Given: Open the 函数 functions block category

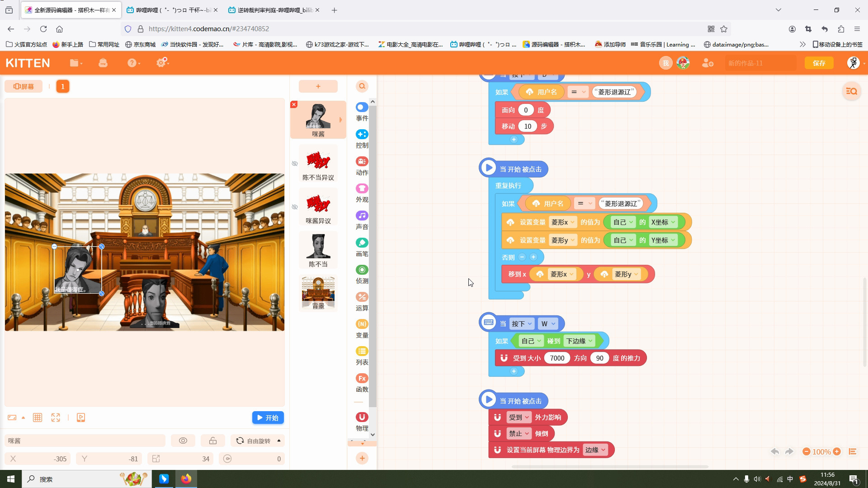Looking at the screenshot, I should (x=362, y=383).
